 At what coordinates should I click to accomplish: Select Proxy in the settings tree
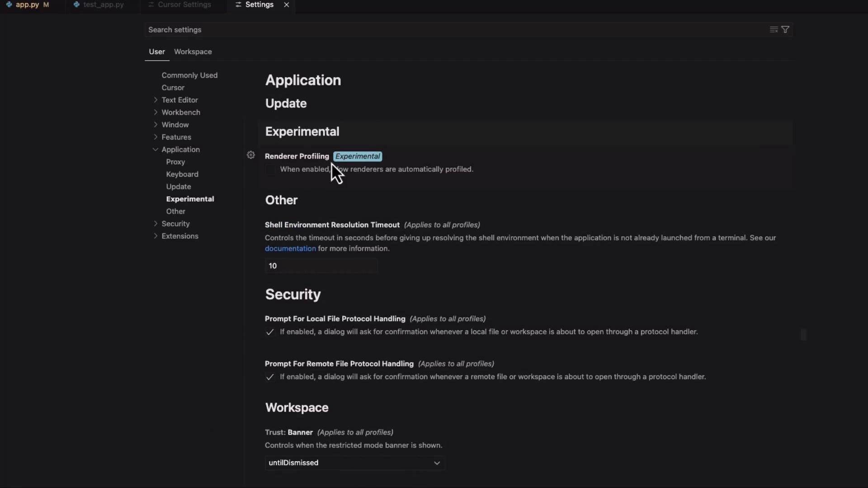tap(175, 162)
